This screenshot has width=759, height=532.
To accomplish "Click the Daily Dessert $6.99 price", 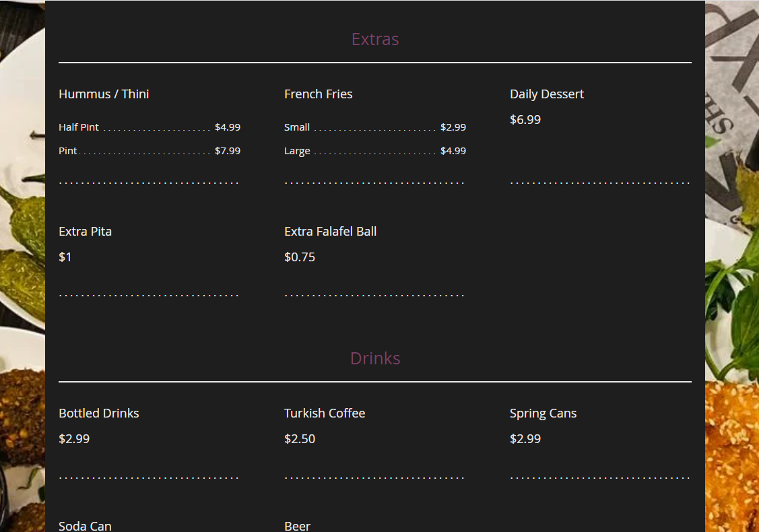I will coord(525,120).
